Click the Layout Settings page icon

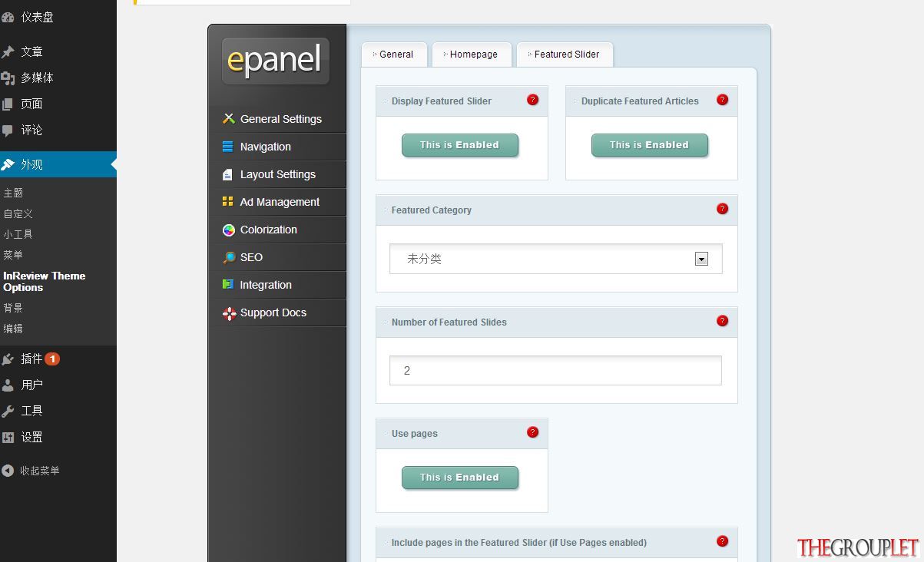tap(228, 174)
